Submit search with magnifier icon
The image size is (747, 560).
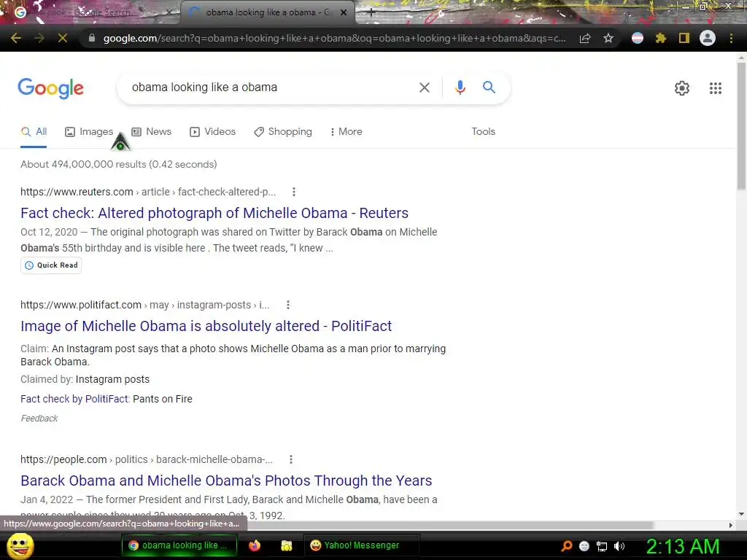pyautogui.click(x=489, y=87)
